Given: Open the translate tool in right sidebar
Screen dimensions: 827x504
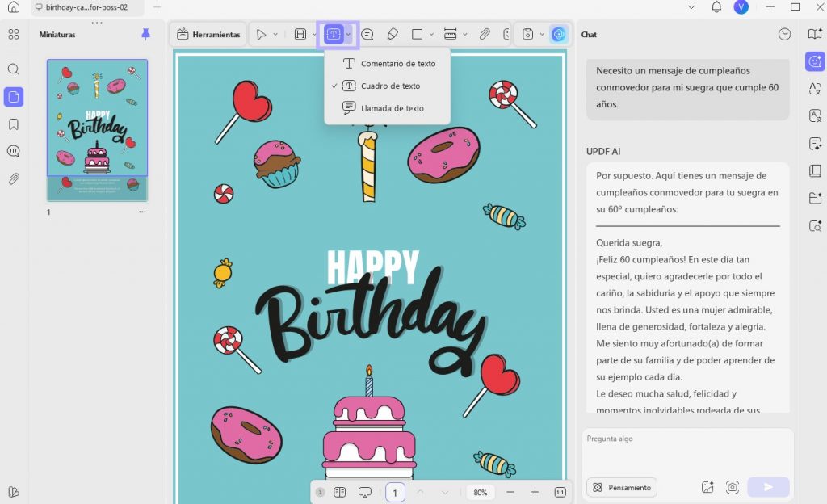Looking at the screenshot, I should point(815,89).
